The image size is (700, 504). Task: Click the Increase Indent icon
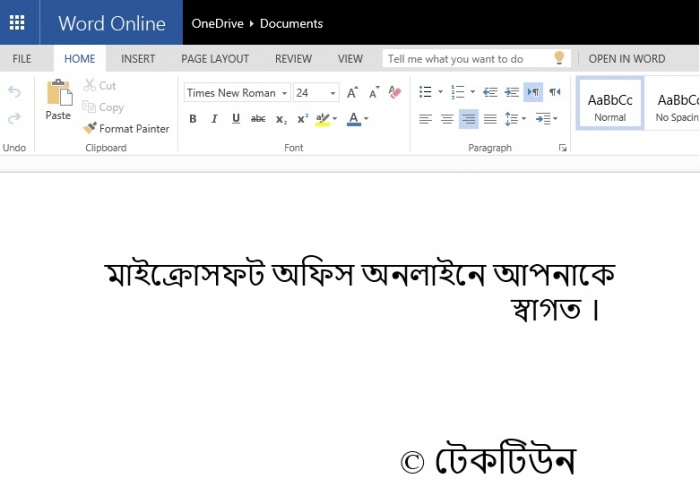[x=512, y=92]
